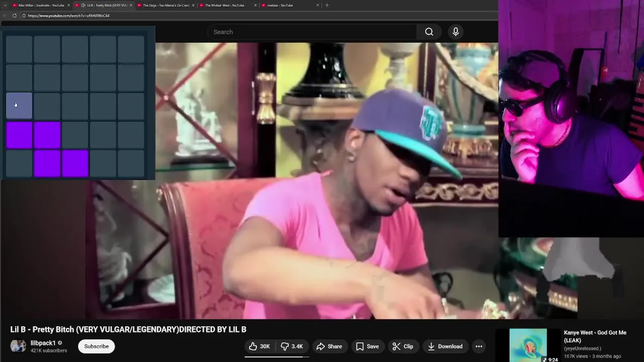The image size is (644, 362).
Task: Subscribe to lilbpack1 channel
Action: (97, 346)
